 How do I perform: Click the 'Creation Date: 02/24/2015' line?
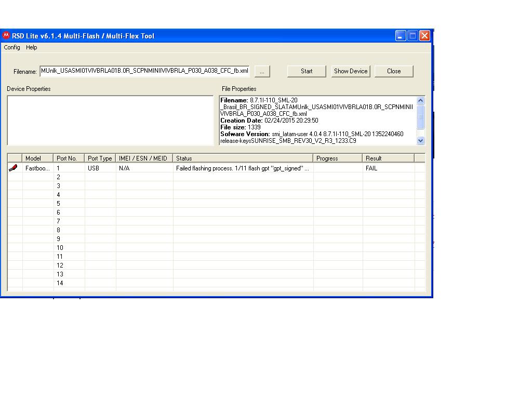[x=270, y=121]
